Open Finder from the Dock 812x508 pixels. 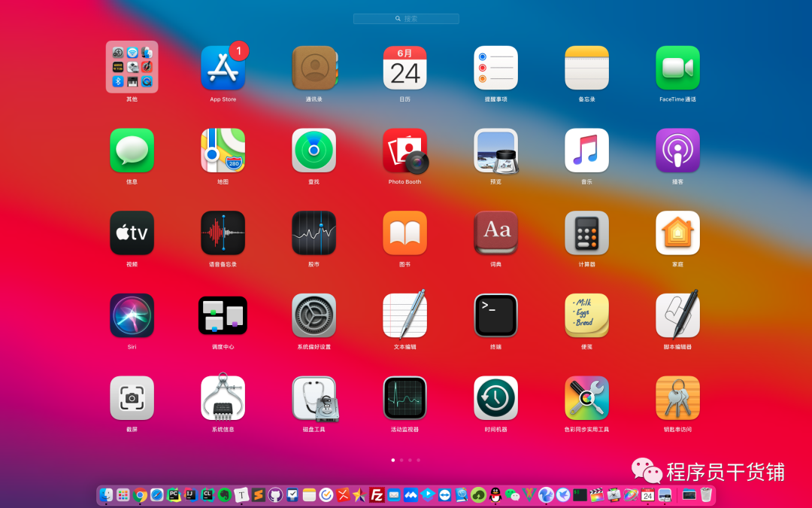coord(106,495)
